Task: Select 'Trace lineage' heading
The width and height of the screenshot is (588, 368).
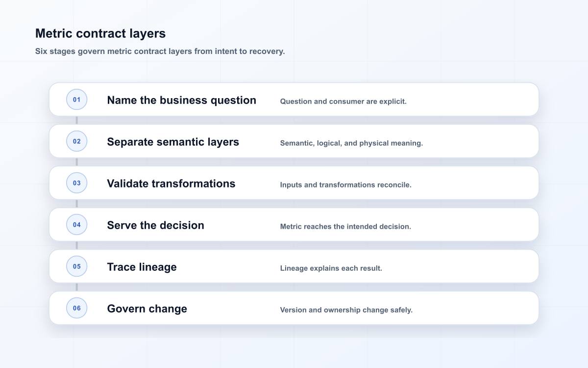Action: pos(142,267)
